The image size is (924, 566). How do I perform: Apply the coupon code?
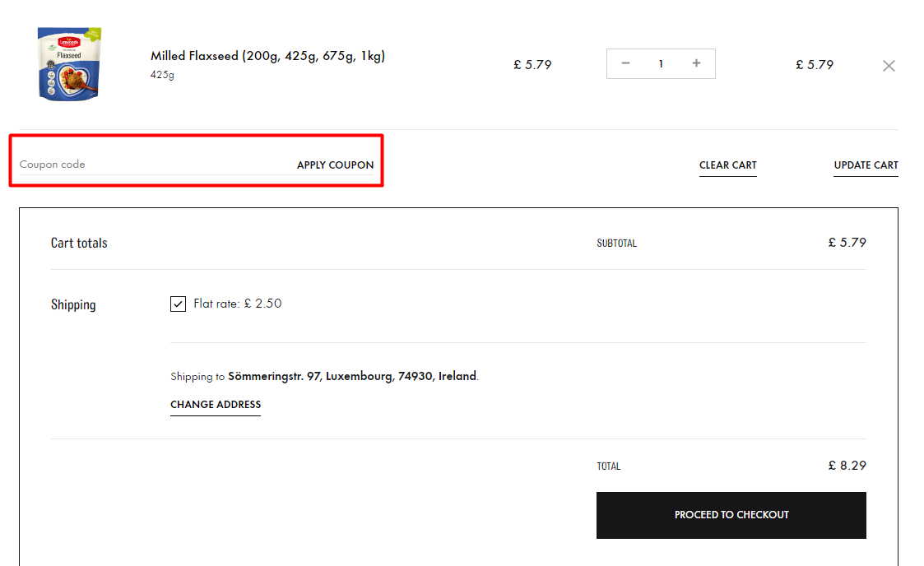point(336,165)
